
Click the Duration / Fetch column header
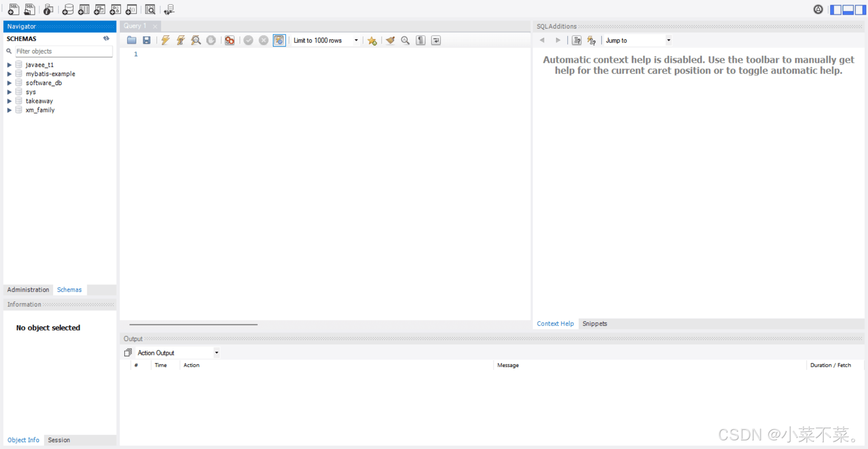(x=830, y=365)
